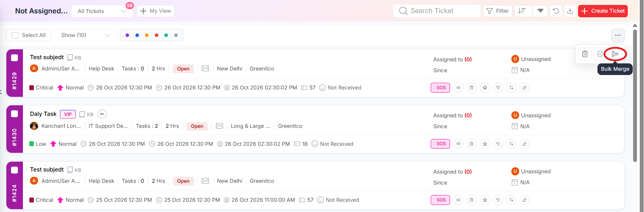Select the purple color filter dot
The width and height of the screenshot is (644, 212).
coord(127,35)
